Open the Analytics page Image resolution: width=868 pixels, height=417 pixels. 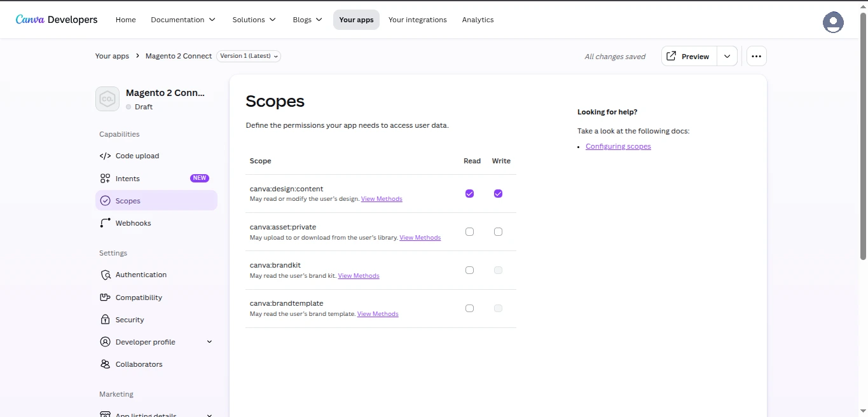pyautogui.click(x=478, y=20)
